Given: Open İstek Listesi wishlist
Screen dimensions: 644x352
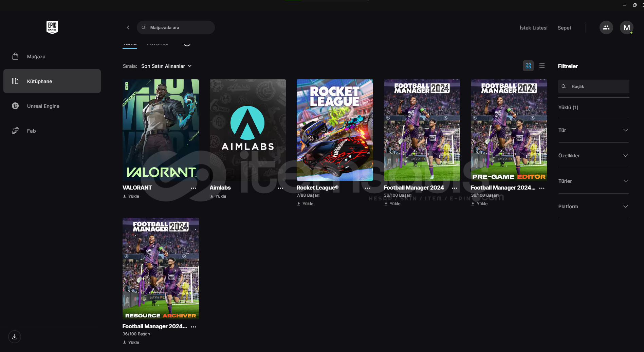Looking at the screenshot, I should coord(533,28).
